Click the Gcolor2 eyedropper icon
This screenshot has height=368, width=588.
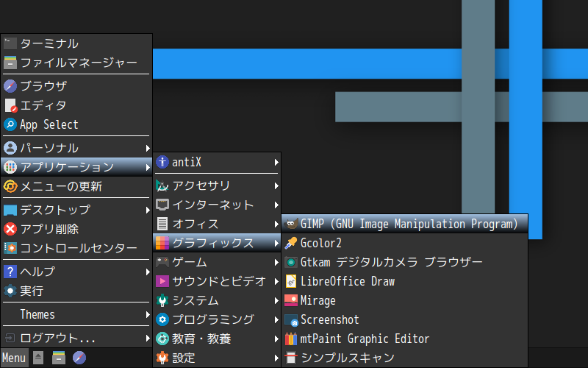(x=290, y=243)
